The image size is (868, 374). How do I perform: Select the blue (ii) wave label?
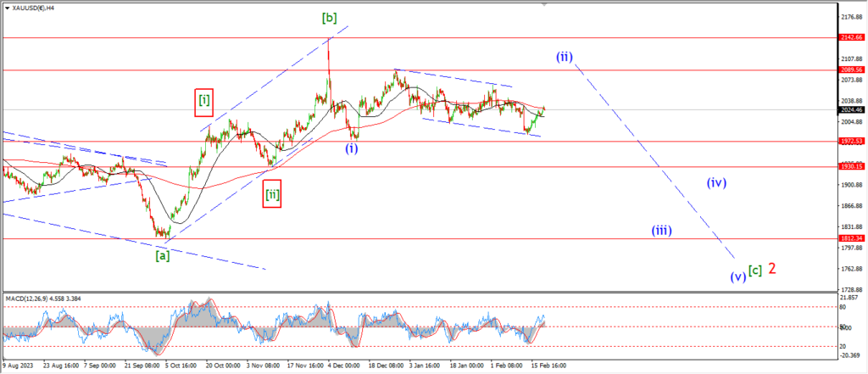pos(565,57)
